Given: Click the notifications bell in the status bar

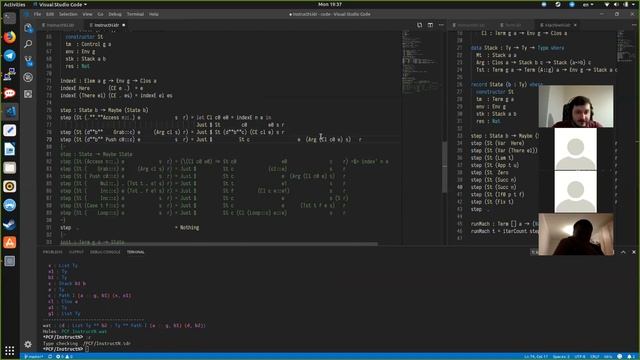Looking at the screenshot, I should (x=630, y=356).
